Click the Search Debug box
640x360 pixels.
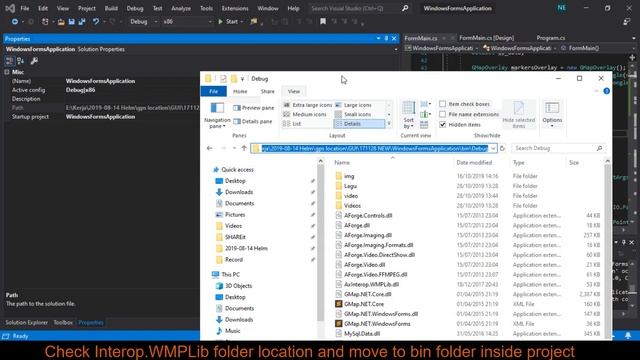click(558, 148)
